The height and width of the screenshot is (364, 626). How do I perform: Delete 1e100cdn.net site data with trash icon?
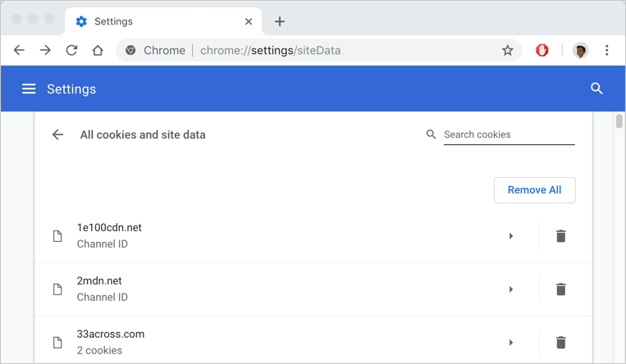(x=560, y=236)
